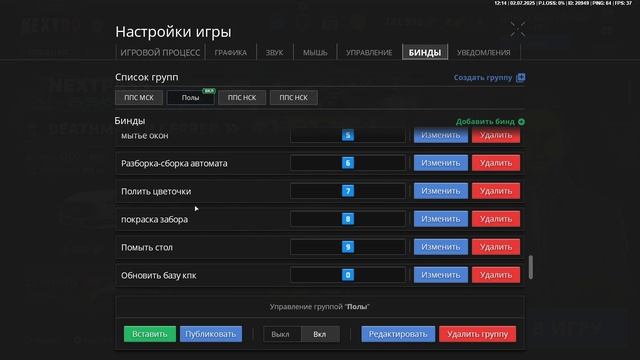Click the Список групп heading

coord(147,77)
